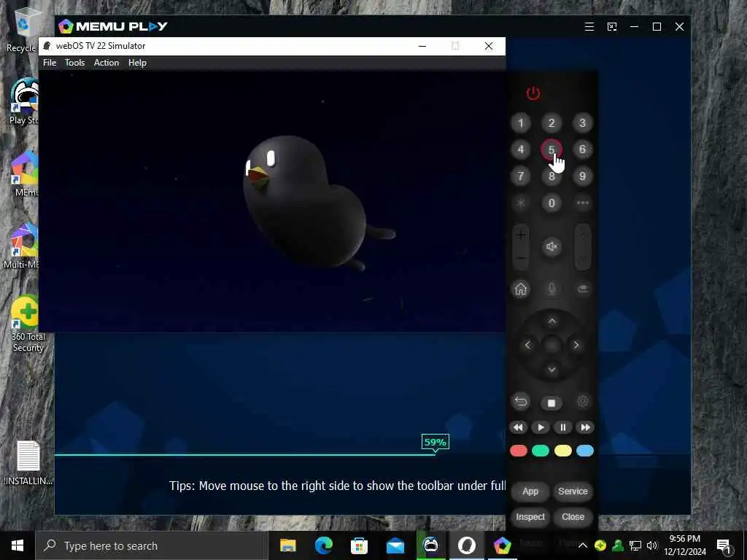747x560 pixels.
Task: Open the Windows Start menu
Action: point(18,545)
